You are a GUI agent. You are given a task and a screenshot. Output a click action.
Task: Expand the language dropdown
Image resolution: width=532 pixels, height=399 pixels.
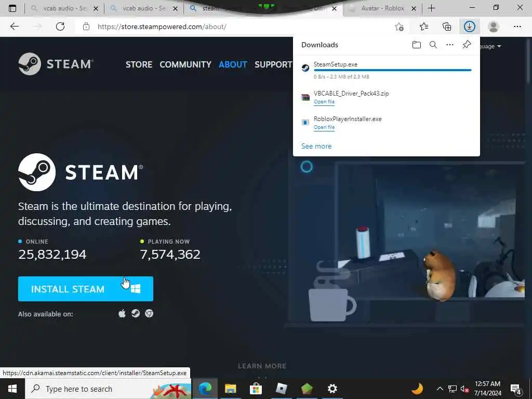491,46
